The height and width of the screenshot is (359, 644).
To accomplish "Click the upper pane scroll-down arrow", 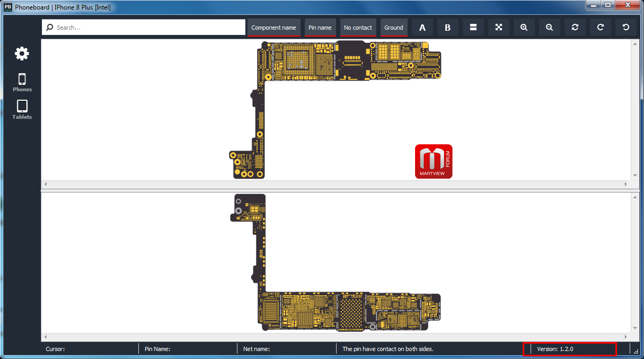I will 635,176.
